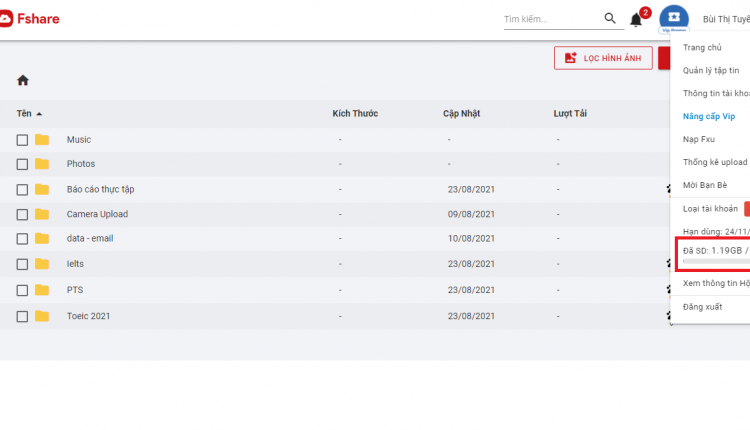This screenshot has height=430, width=750.
Task: Choose Nâng cấp Vip in menu
Action: (x=709, y=116)
